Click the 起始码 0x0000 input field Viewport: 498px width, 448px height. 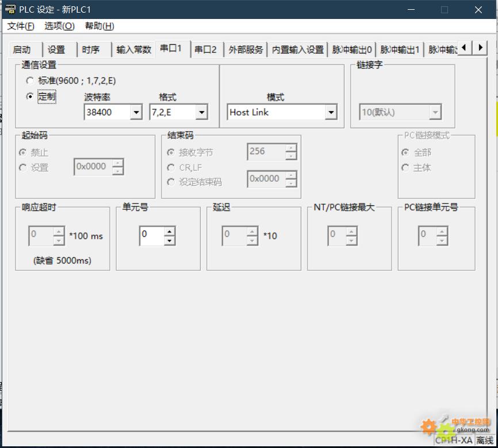point(93,167)
